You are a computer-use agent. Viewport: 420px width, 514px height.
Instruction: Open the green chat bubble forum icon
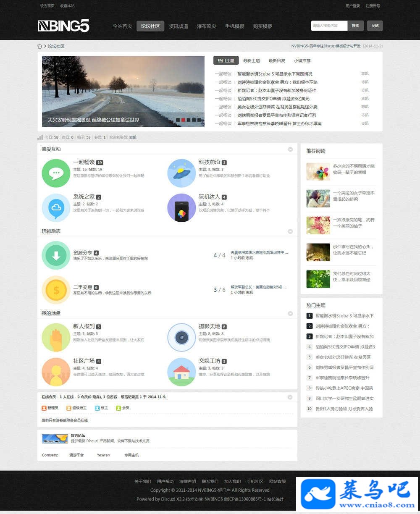(56, 173)
